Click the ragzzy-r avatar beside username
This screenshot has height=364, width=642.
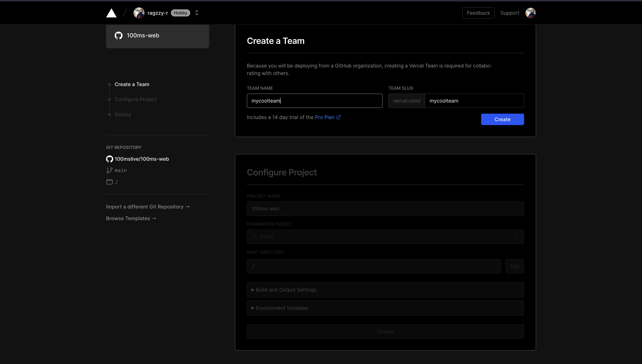pyautogui.click(x=139, y=13)
